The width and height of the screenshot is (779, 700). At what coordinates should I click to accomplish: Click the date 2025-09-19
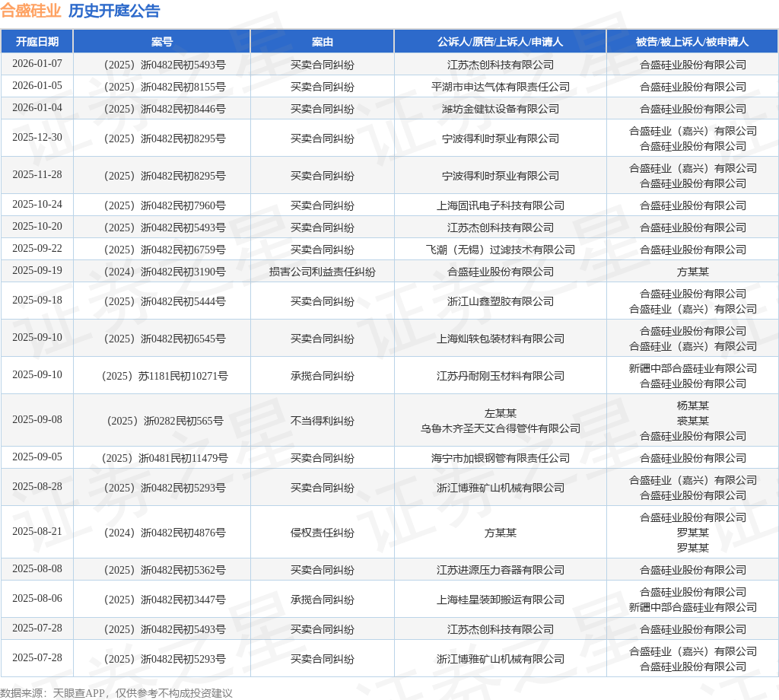click(37, 270)
